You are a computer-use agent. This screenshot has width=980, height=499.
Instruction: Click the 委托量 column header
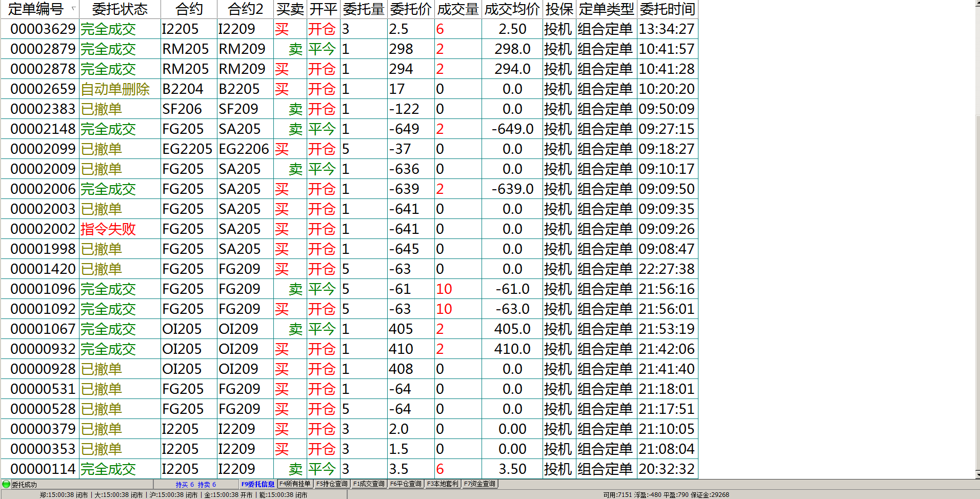click(x=364, y=9)
